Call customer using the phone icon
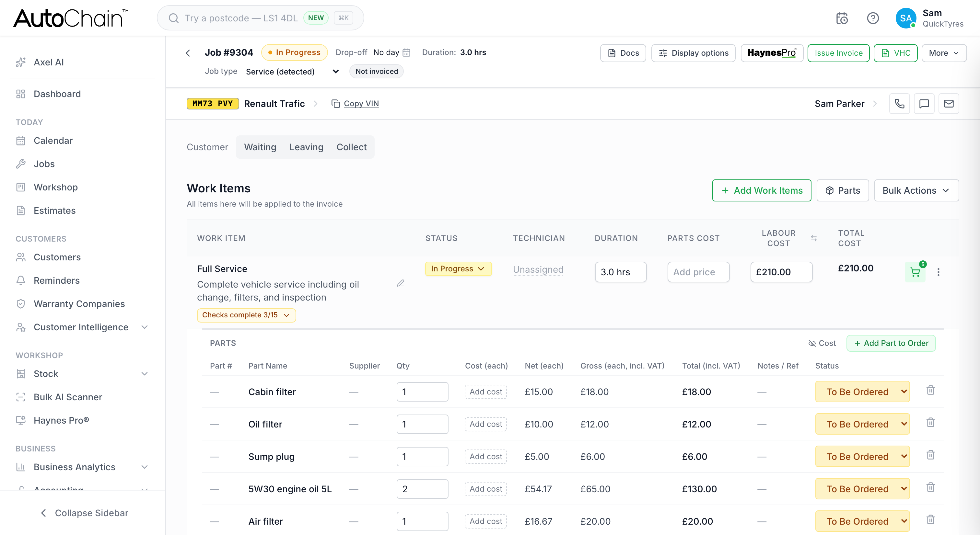Screen dimensions: 980x535 pyautogui.click(x=899, y=103)
